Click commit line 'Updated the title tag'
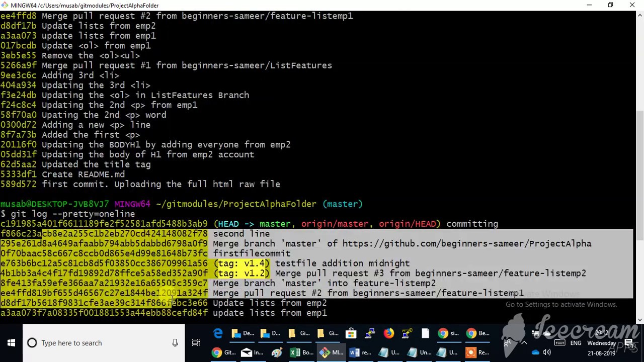The height and width of the screenshot is (362, 644). tap(75, 164)
